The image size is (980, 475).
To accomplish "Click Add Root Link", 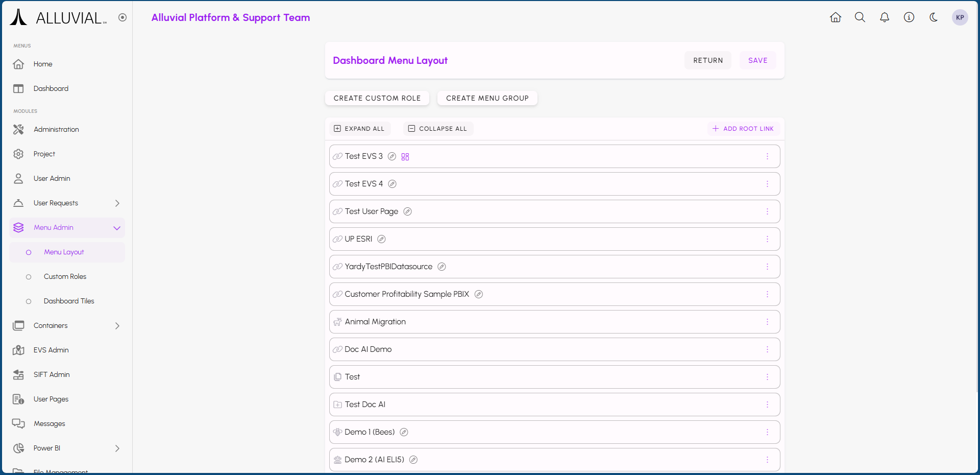I will [743, 129].
